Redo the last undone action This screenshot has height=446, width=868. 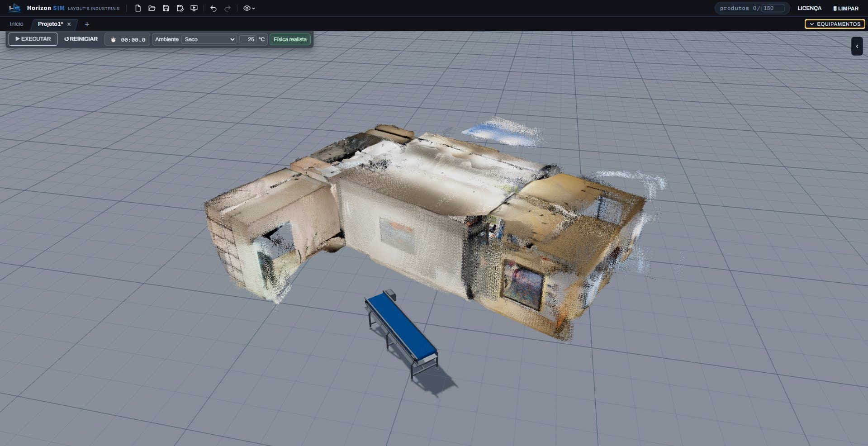click(228, 8)
